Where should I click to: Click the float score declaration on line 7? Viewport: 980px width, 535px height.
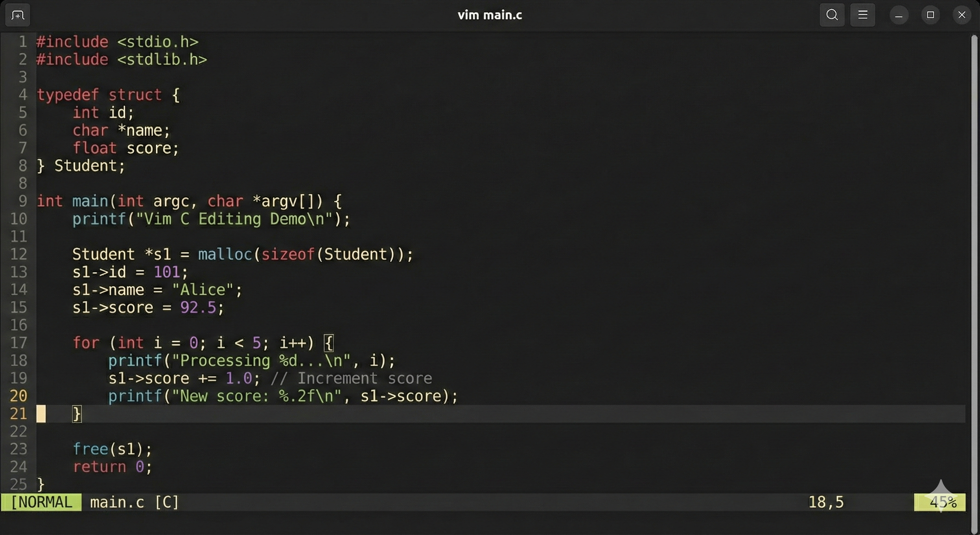coord(126,148)
